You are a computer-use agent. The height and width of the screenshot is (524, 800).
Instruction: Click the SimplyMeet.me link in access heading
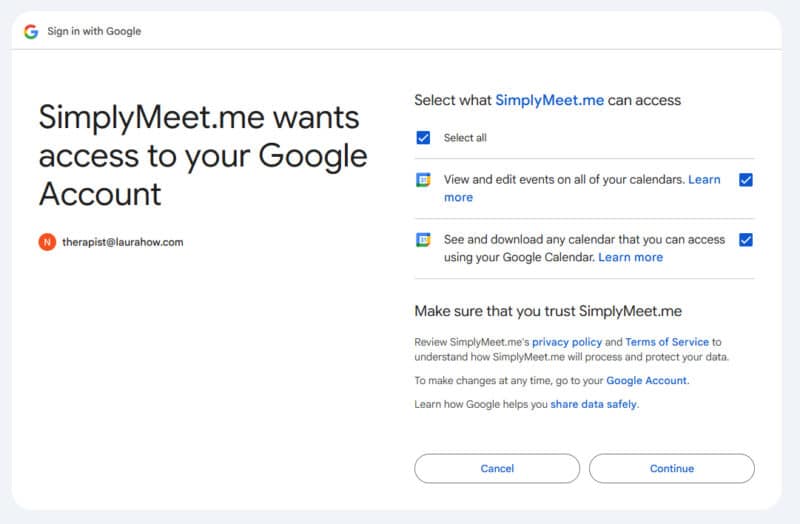click(x=549, y=100)
